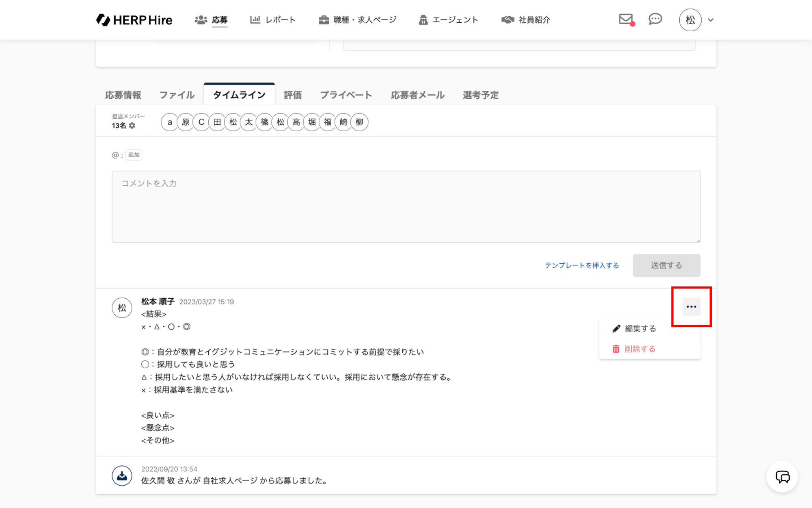Open the 応募者メール tab
812x508 pixels.
(x=417, y=95)
